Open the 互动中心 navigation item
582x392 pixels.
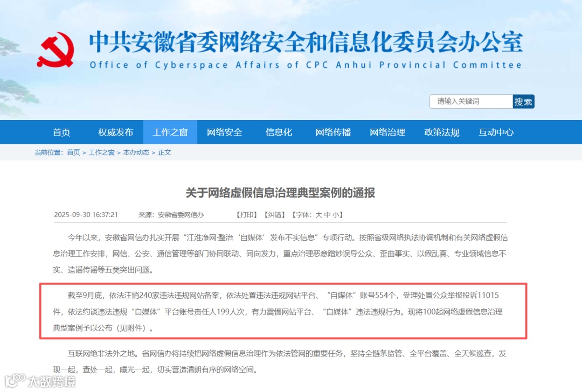pos(496,132)
